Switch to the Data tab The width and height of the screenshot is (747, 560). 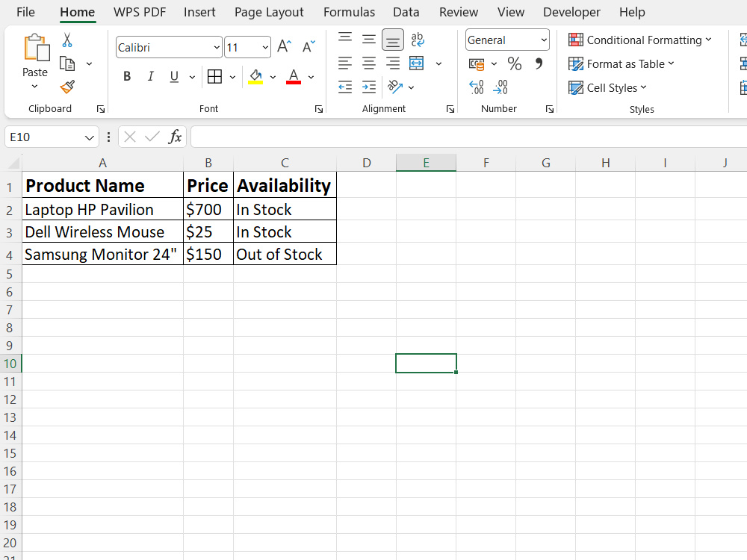pos(406,12)
